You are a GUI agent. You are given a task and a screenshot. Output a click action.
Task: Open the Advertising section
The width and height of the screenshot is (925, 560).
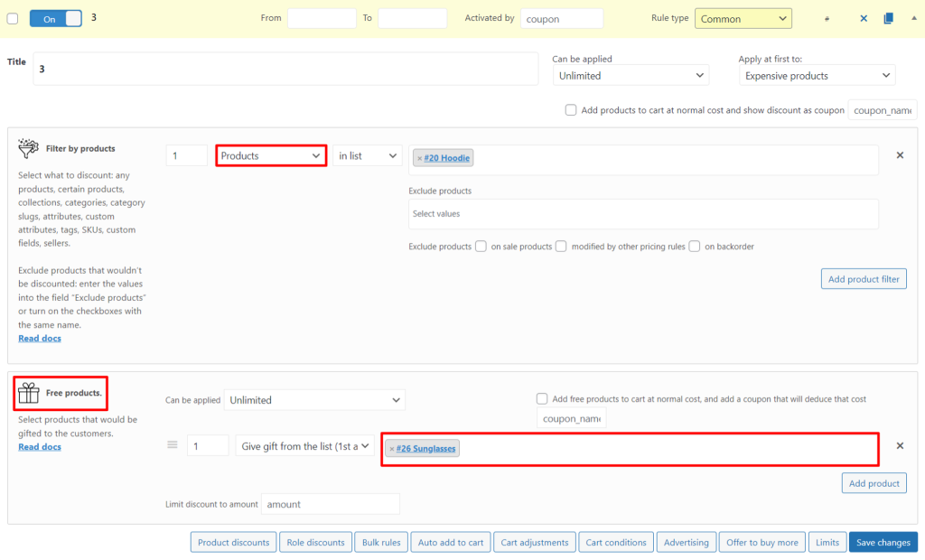point(687,542)
